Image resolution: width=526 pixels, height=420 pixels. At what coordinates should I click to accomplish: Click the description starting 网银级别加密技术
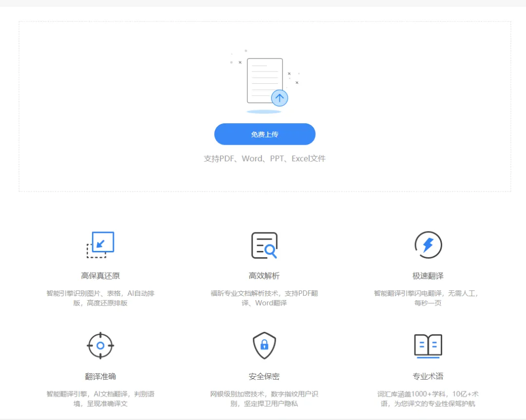coord(264,399)
